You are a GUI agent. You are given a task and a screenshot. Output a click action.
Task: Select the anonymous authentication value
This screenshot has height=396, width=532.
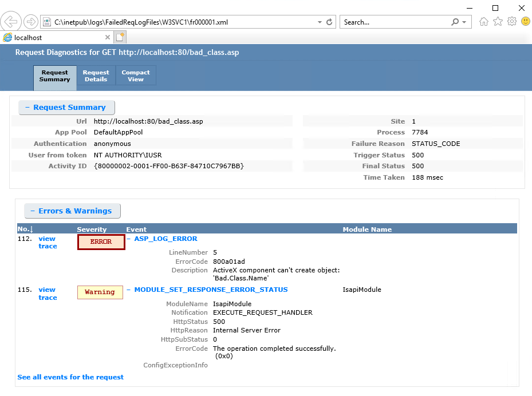pyautogui.click(x=112, y=144)
